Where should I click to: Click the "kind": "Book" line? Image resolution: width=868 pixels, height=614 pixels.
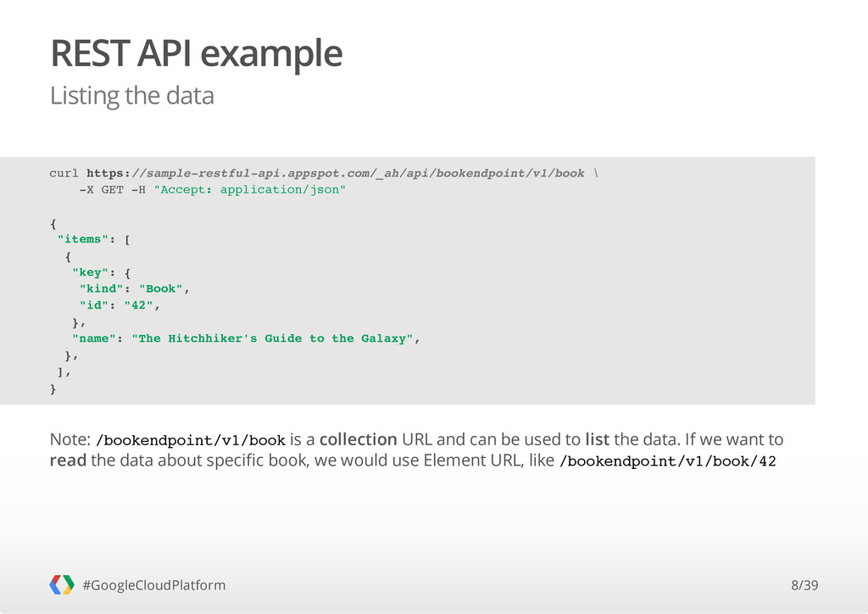135,289
